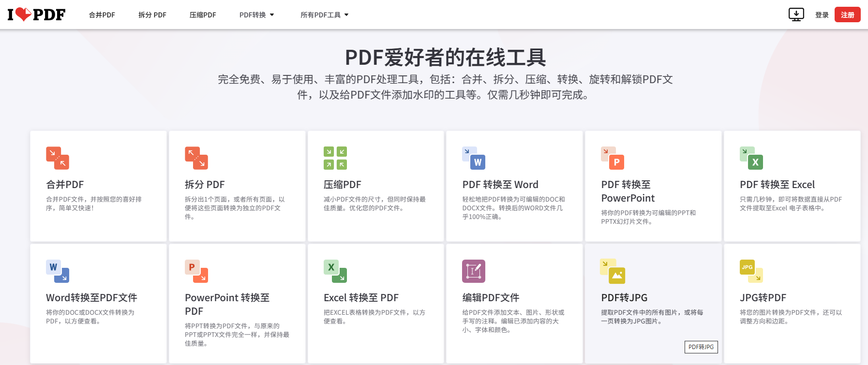Click the PDF to Excel icon

[x=751, y=158]
